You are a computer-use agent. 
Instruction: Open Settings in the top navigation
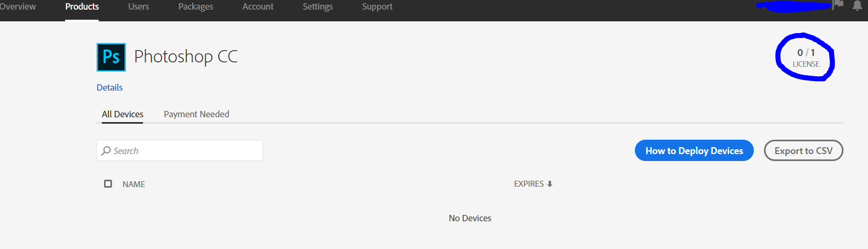[x=317, y=6]
